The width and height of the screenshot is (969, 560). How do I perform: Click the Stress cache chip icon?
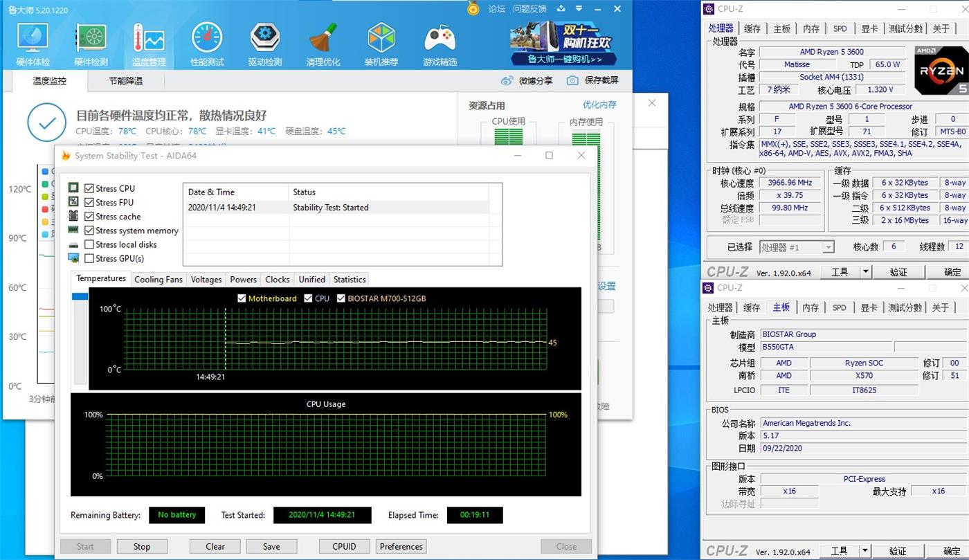coord(73,216)
